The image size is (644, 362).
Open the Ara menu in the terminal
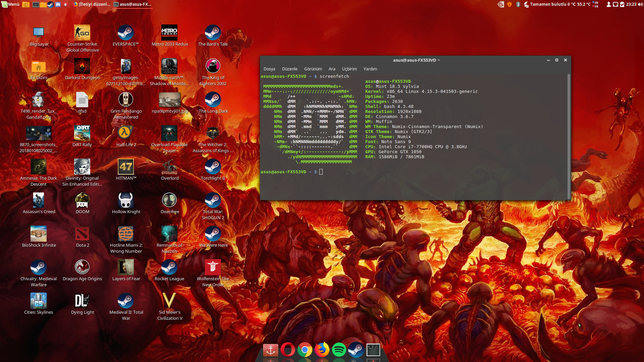coord(332,69)
